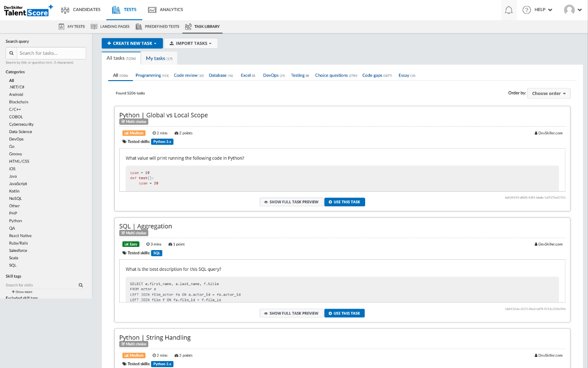This screenshot has height=368, width=588.
Task: Expand the Create New Task dropdown
Action: [132, 43]
